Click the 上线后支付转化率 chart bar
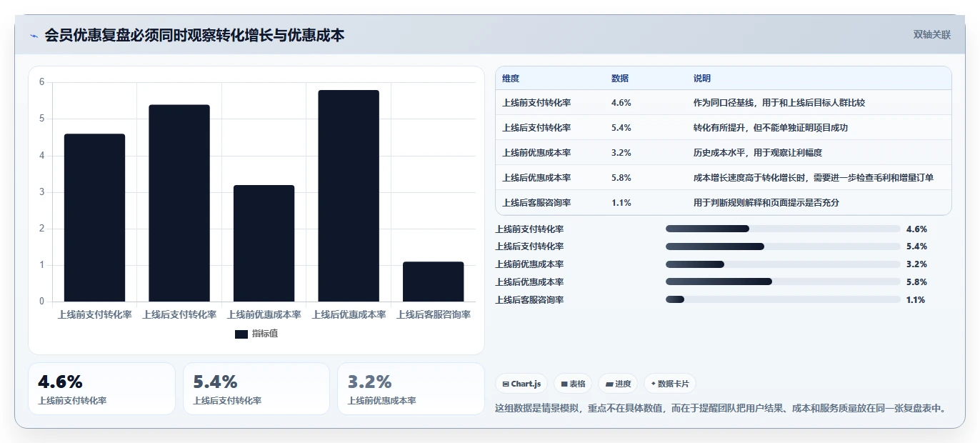Image resolution: width=980 pixels, height=443 pixels. click(179, 203)
